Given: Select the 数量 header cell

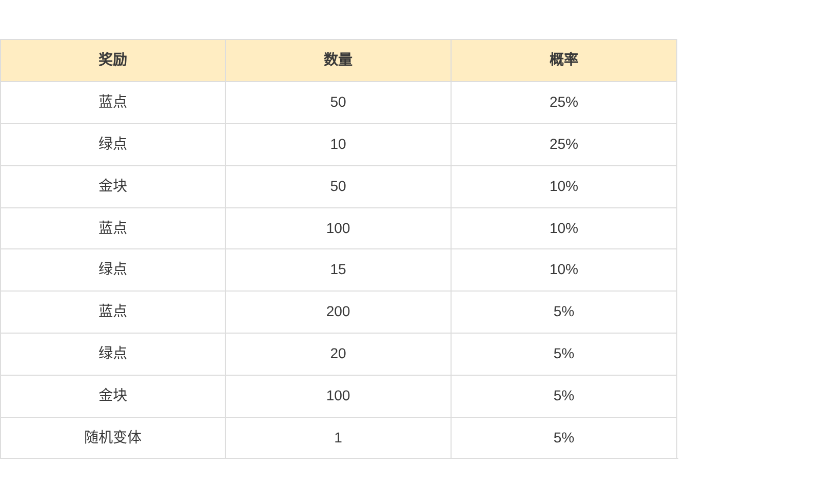Looking at the screenshot, I should tap(338, 60).
